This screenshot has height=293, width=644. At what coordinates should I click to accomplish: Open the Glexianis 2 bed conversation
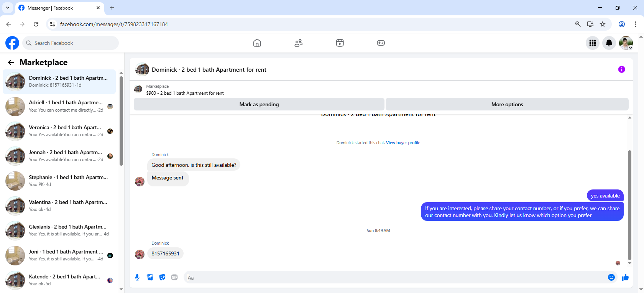pos(59,230)
